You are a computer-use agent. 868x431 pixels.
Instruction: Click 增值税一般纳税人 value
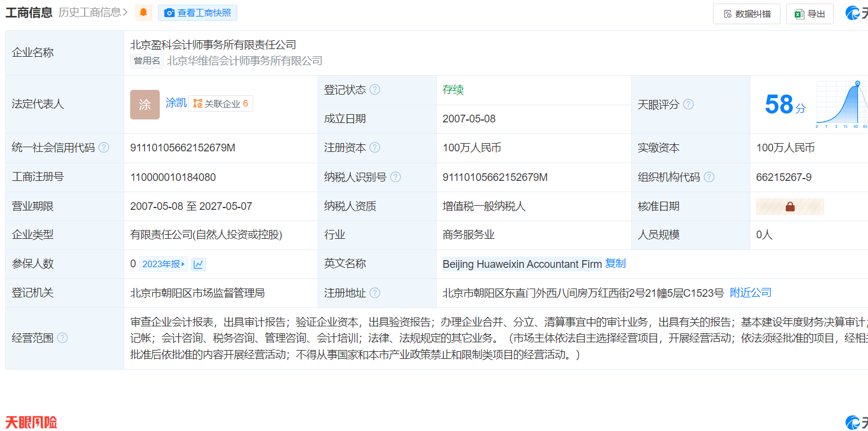[484, 206]
